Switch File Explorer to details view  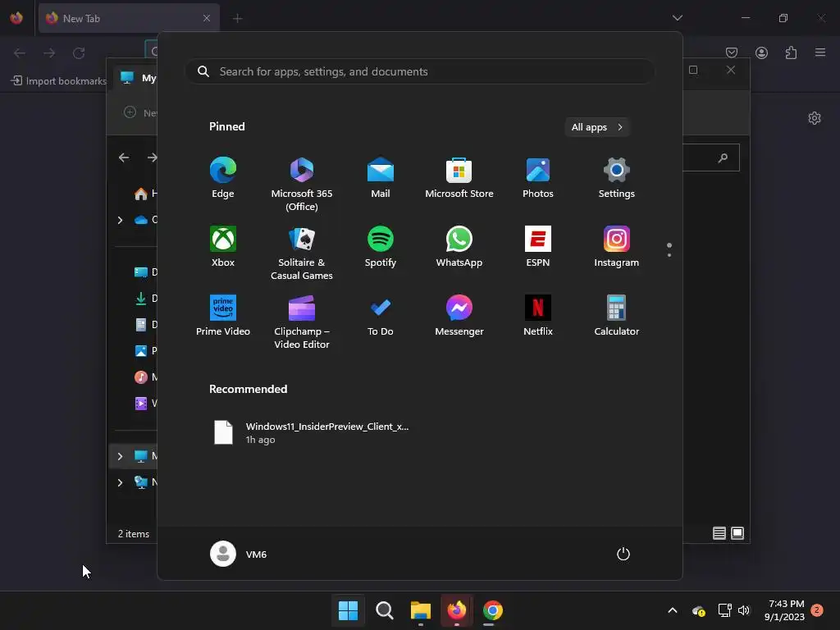719,533
